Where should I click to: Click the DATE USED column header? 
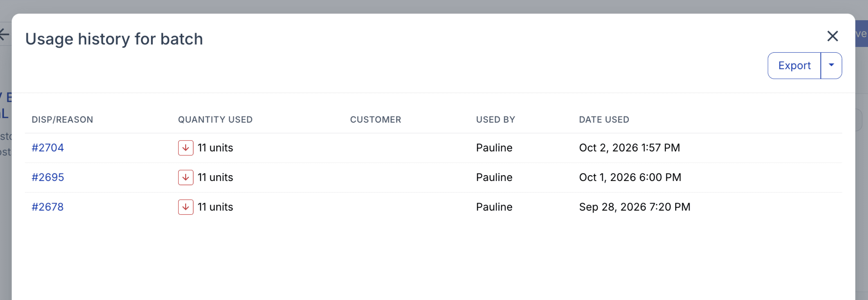(x=604, y=120)
